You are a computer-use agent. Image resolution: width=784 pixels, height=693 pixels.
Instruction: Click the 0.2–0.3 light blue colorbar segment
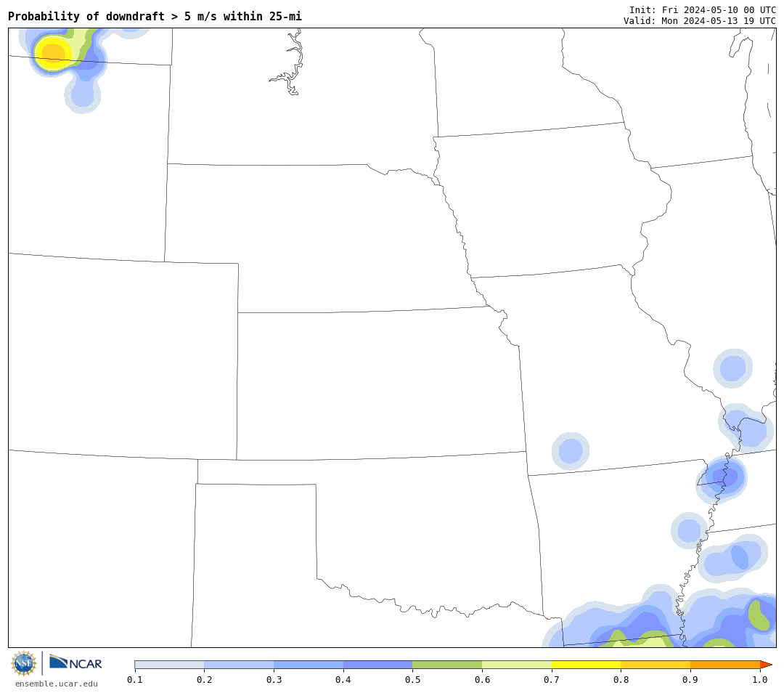pyautogui.click(x=239, y=665)
